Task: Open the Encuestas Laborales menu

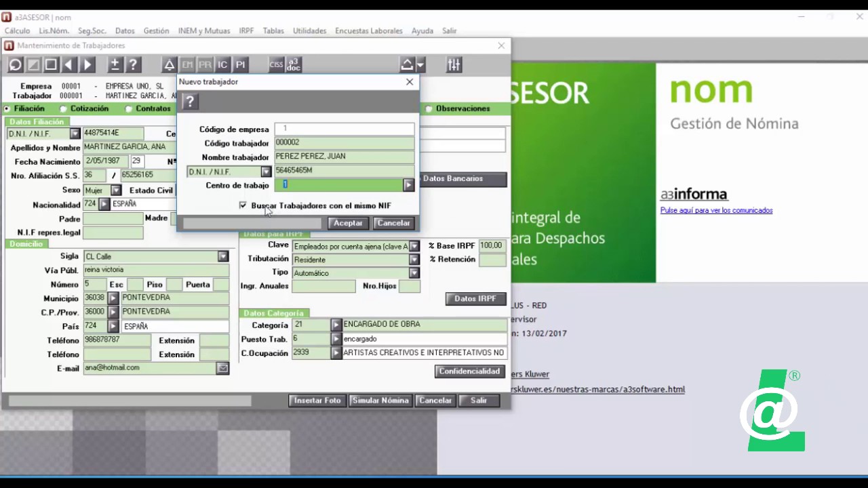Action: pos(369,30)
